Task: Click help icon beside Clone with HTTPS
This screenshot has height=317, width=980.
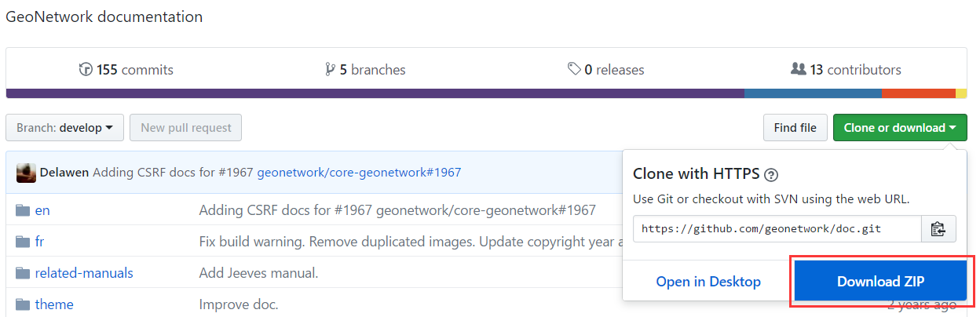Action: (x=771, y=174)
